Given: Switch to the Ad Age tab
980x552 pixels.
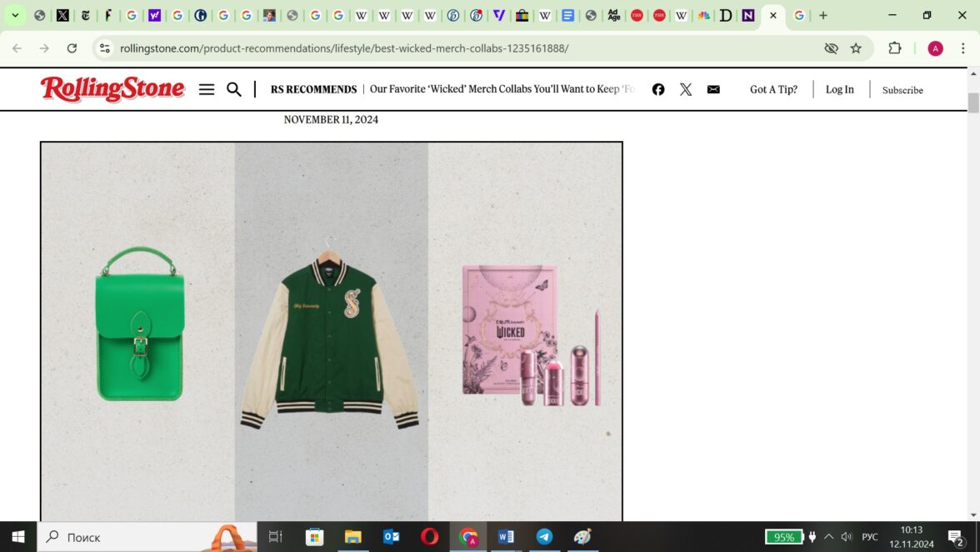Looking at the screenshot, I should point(613,16).
